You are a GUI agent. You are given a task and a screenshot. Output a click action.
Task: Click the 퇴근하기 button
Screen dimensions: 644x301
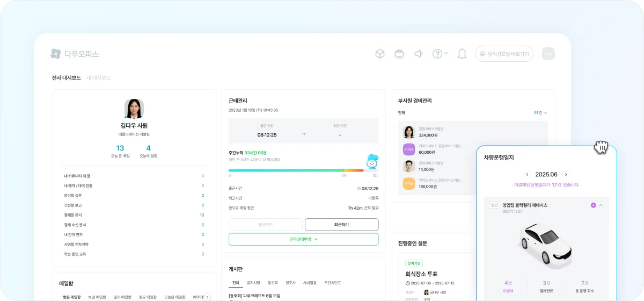[x=341, y=225]
